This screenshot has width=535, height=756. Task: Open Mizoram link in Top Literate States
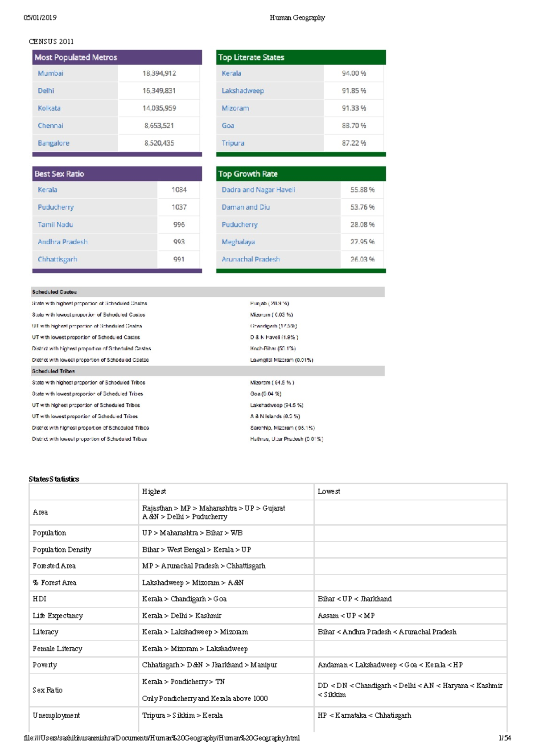(235, 108)
